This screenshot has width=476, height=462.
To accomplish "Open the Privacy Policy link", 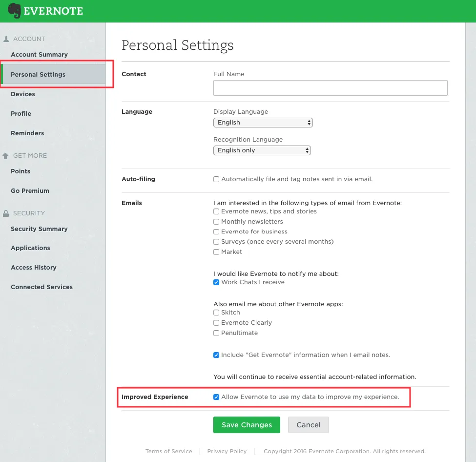I will [227, 451].
